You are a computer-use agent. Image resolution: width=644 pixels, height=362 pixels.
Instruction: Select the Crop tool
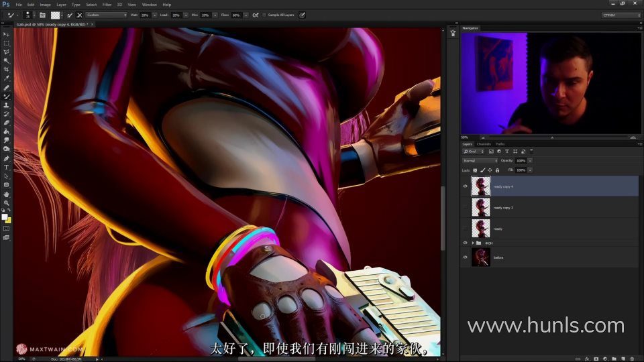pyautogui.click(x=6, y=69)
